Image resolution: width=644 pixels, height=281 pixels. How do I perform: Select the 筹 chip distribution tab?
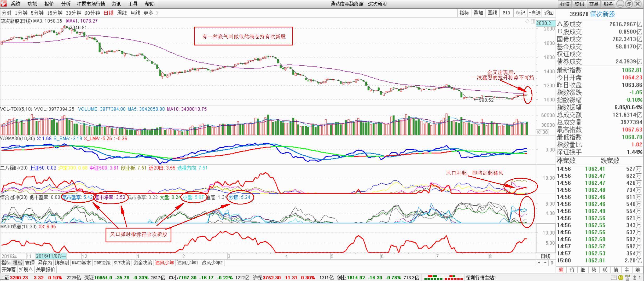638,270
